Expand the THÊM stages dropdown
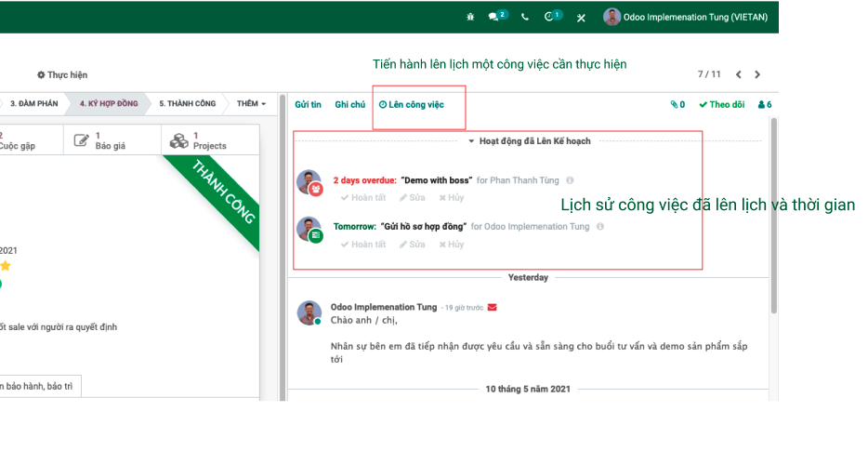Screen dimensions: 868x464 [x=251, y=103]
